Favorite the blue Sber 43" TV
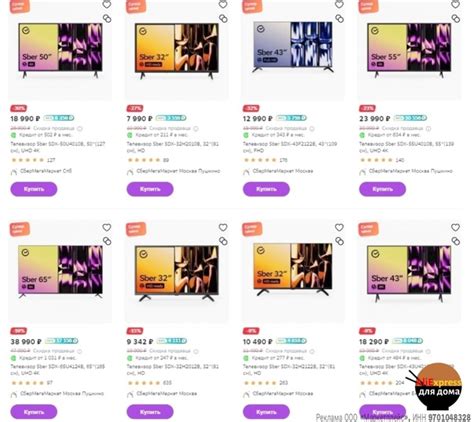The width and height of the screenshot is (474, 422). click(x=339, y=4)
